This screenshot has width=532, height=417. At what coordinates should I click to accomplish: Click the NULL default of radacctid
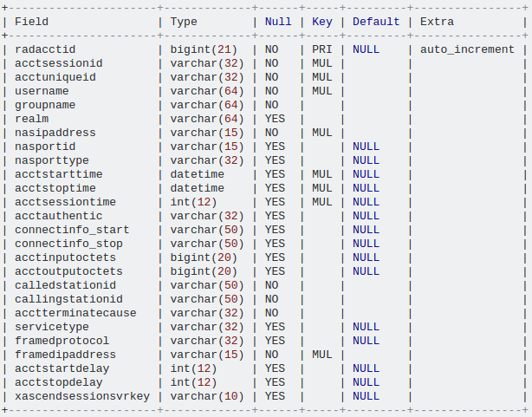pos(366,49)
